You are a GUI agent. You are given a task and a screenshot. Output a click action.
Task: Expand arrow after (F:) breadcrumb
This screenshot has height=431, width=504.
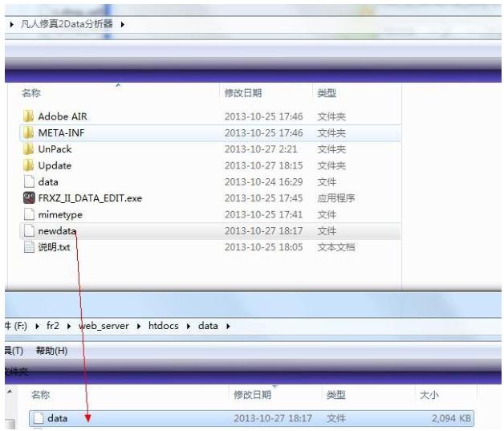coord(37,326)
